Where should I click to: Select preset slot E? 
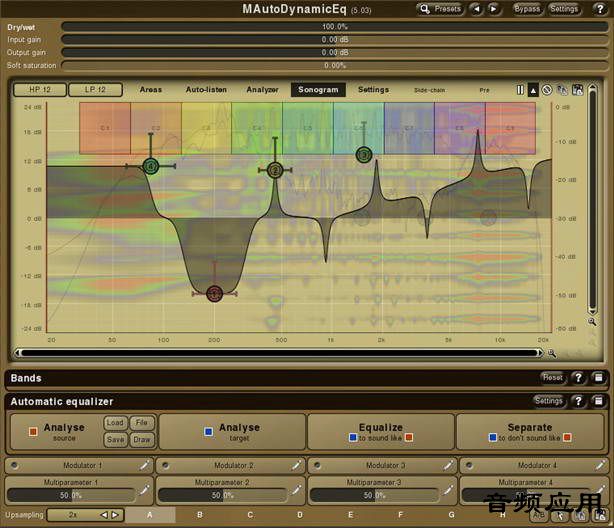350,515
